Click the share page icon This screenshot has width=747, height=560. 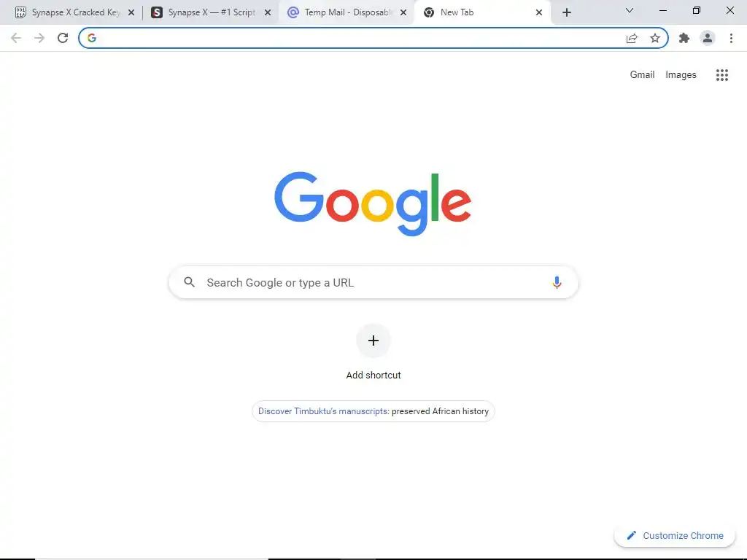(x=632, y=38)
